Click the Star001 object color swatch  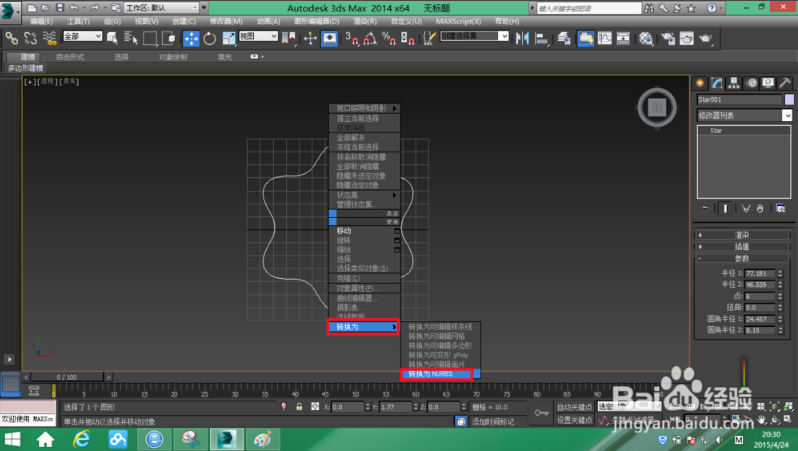click(x=789, y=99)
